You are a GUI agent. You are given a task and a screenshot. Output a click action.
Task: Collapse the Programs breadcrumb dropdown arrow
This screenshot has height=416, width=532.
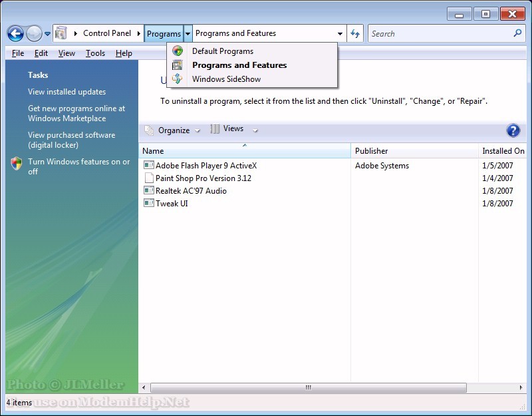coord(188,34)
